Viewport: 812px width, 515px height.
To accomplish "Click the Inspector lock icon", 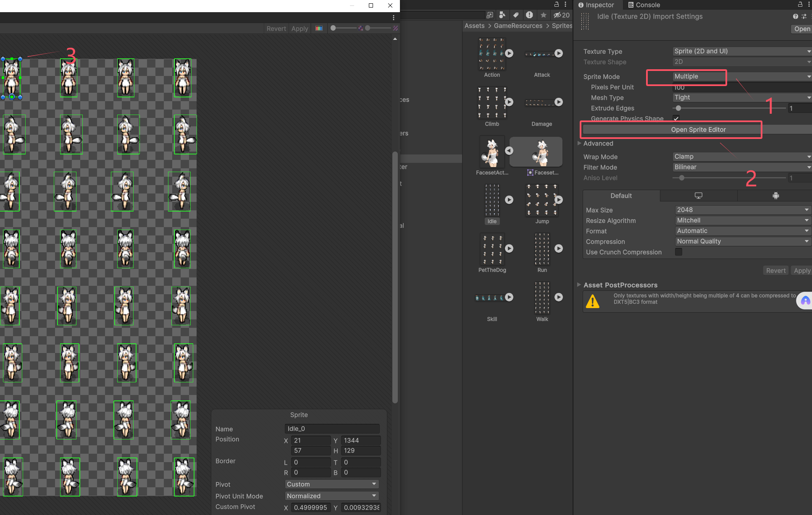I will [x=800, y=5].
